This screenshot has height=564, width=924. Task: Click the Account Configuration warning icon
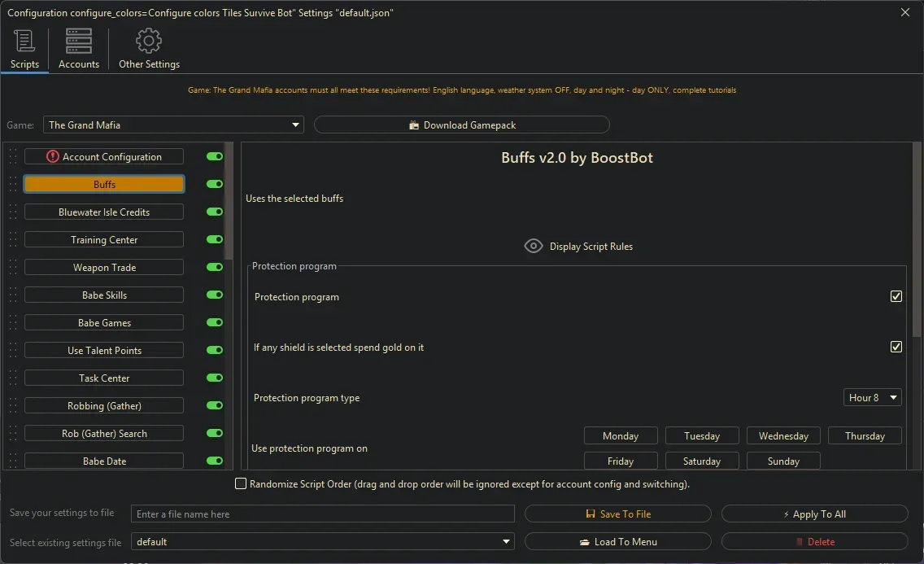[x=52, y=157]
